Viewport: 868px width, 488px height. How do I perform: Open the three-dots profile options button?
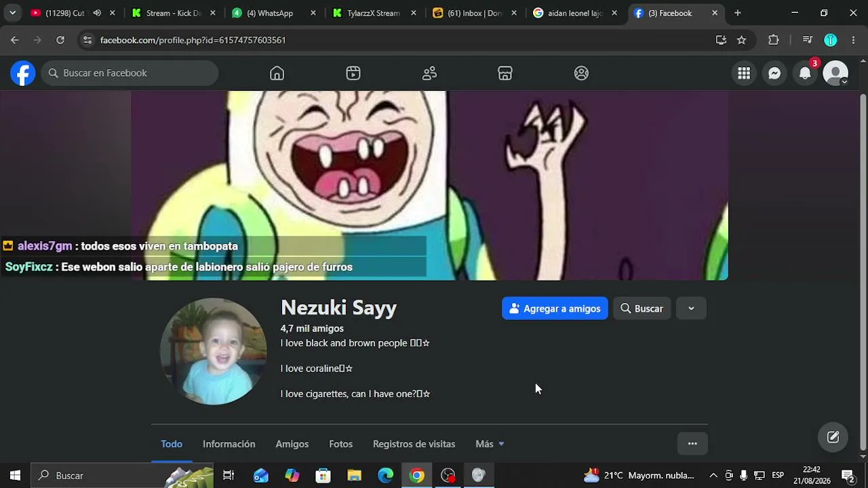(x=692, y=444)
